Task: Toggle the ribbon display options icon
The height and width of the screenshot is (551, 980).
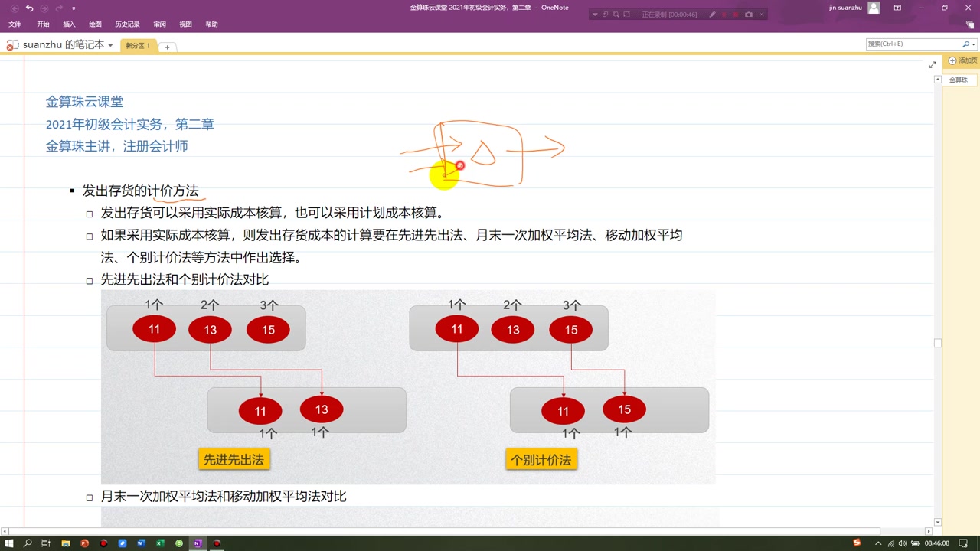Action: [x=897, y=8]
